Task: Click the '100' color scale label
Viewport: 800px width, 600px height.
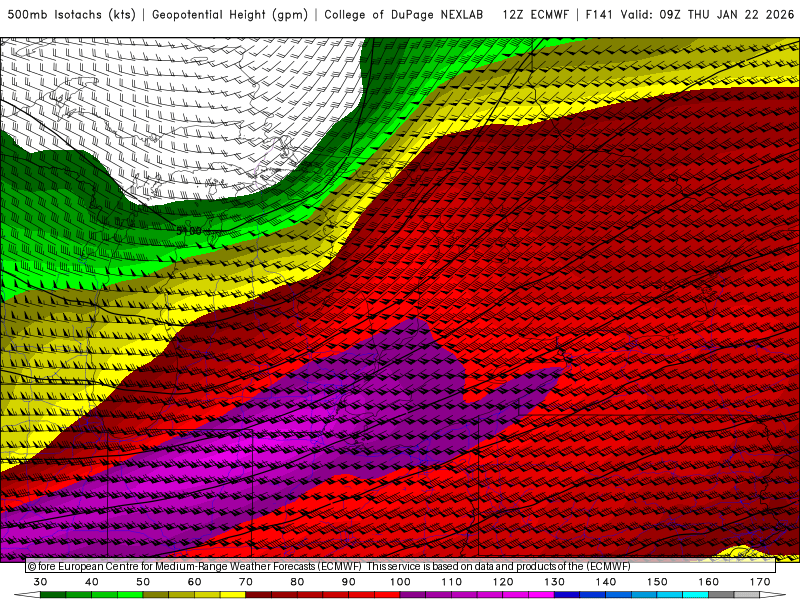Action: pyautogui.click(x=400, y=582)
